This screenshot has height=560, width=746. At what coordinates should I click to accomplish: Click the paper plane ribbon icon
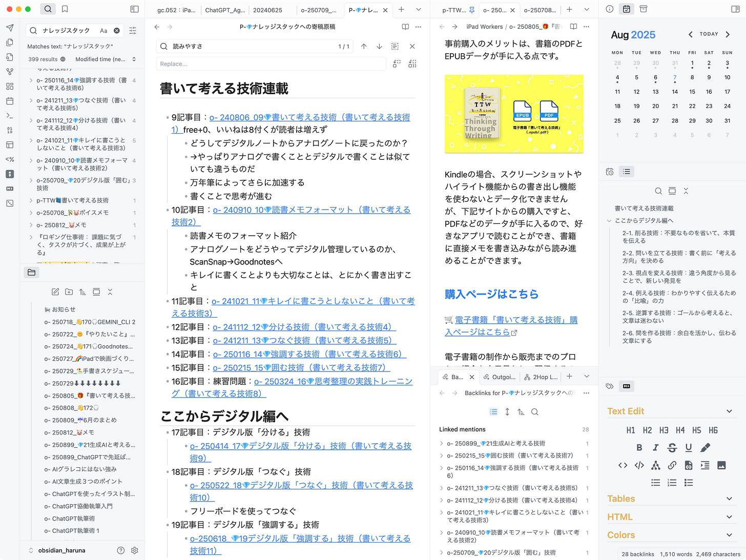pos(10,28)
